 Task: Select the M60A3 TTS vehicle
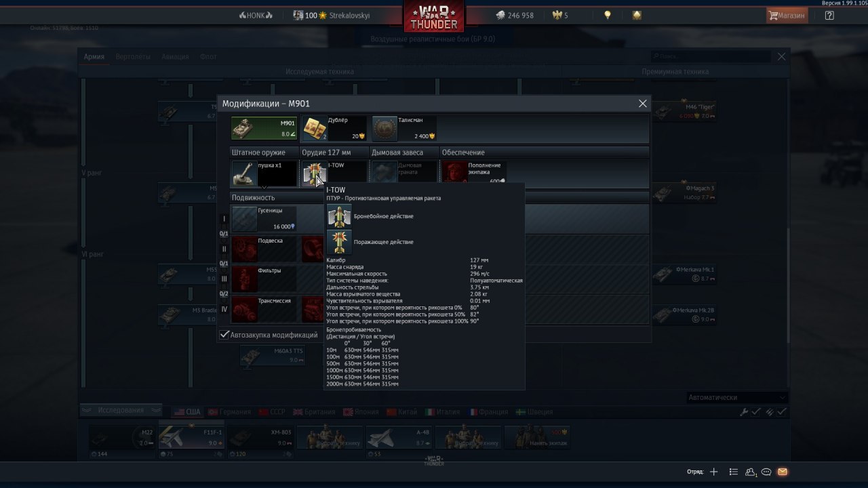coord(273,355)
